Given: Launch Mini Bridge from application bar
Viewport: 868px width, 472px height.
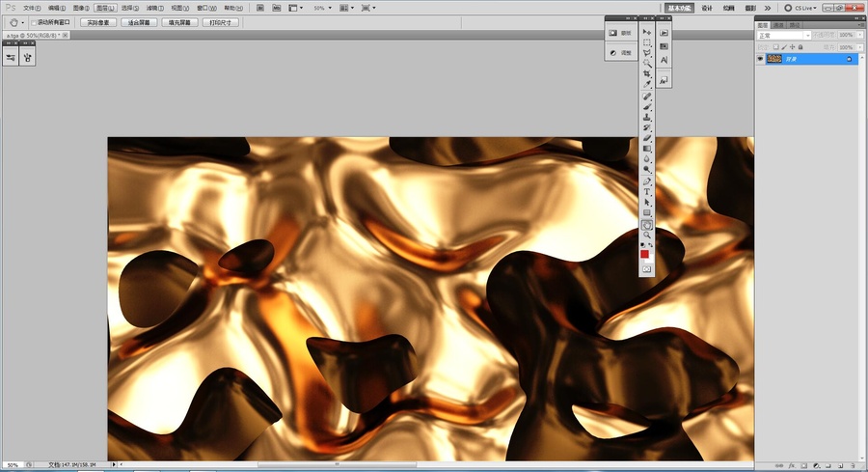Looking at the screenshot, I should pyautogui.click(x=276, y=8).
